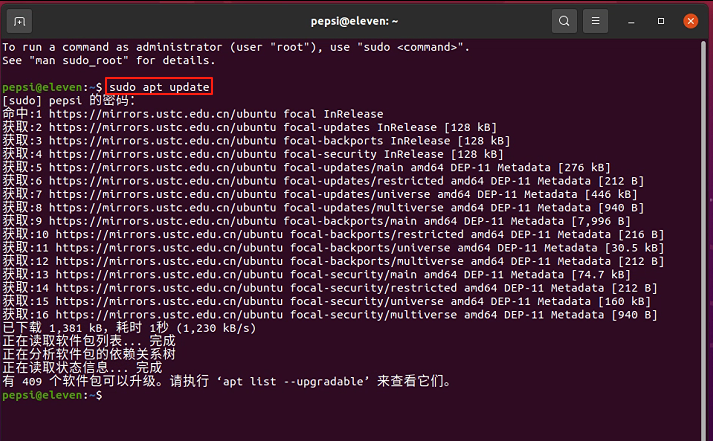Click the focal-security/restricted Metadata [212 B] line
Screen dimensions: 713x441
click(330, 288)
